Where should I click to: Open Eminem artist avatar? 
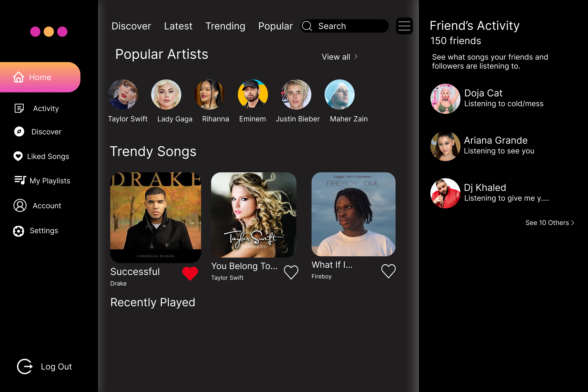click(x=253, y=95)
